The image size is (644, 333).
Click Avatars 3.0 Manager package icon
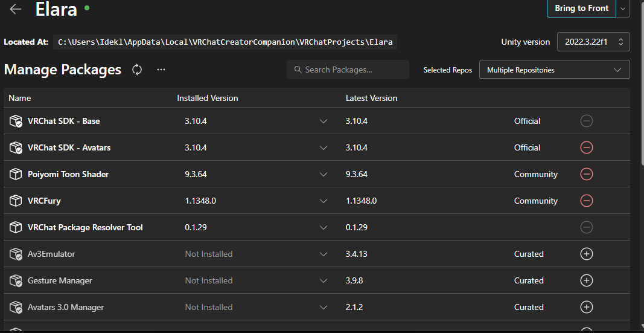click(16, 307)
